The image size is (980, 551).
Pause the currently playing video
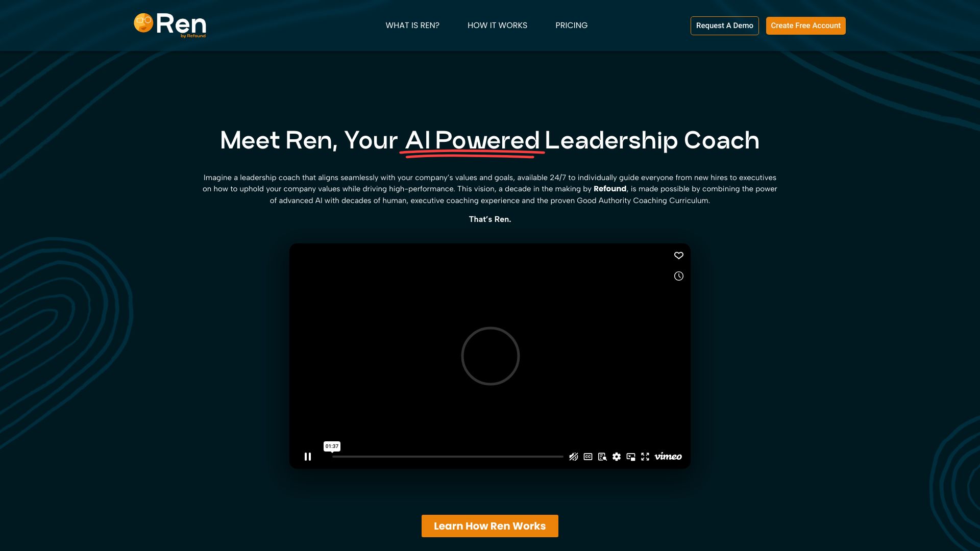(x=307, y=457)
